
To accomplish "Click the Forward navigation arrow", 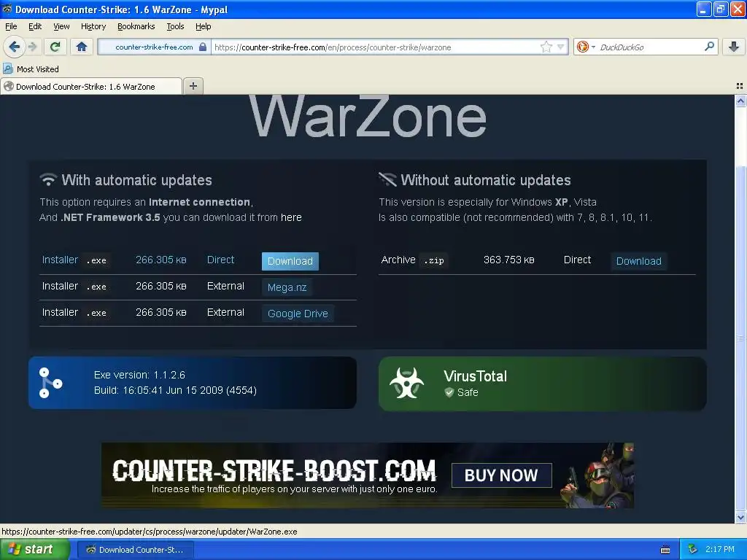I will pos(32,47).
